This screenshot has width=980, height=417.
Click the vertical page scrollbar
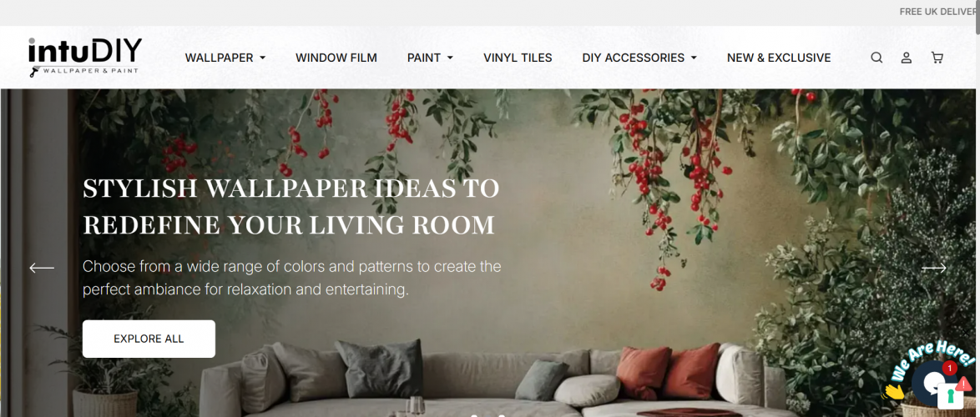tap(977, 208)
